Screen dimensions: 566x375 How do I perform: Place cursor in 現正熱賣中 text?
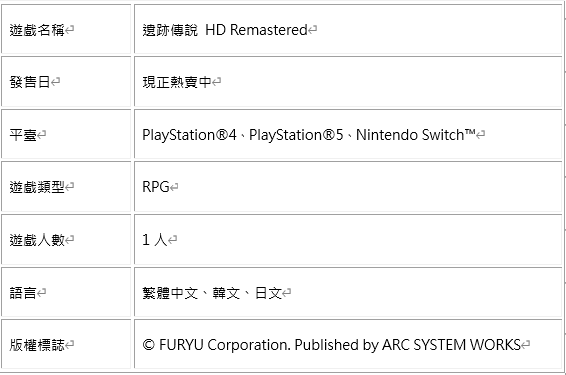(x=177, y=82)
